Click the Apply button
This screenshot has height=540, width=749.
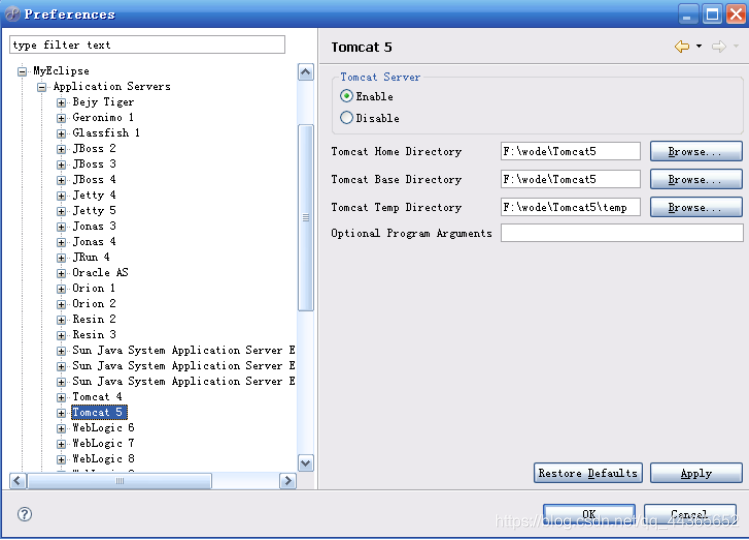[x=696, y=473]
